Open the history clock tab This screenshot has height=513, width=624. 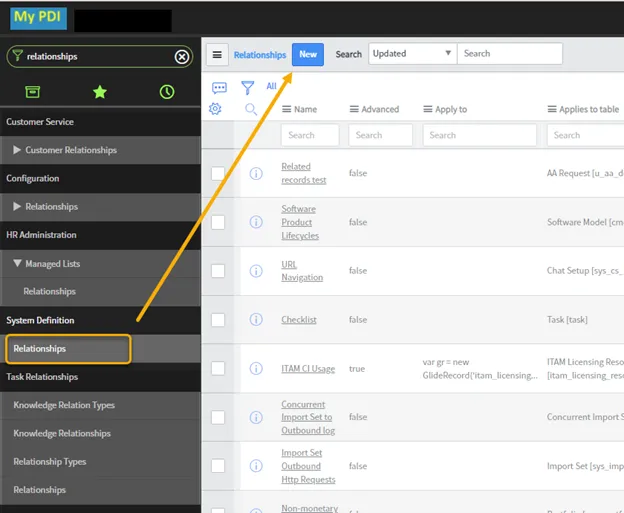tap(166, 92)
